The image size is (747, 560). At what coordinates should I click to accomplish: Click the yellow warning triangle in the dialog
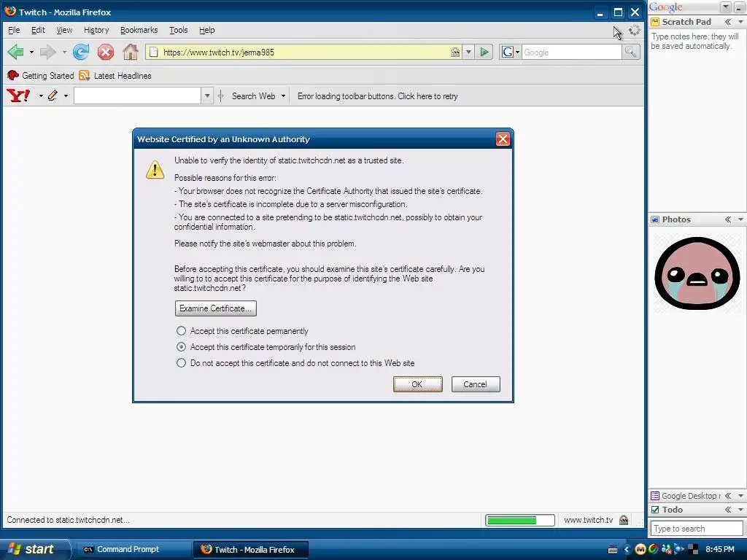click(155, 170)
